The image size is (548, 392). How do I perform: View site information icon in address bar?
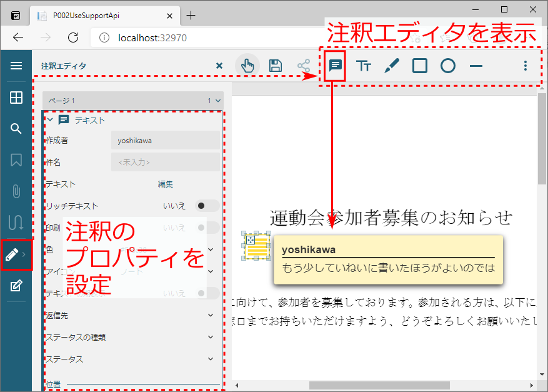coord(104,38)
